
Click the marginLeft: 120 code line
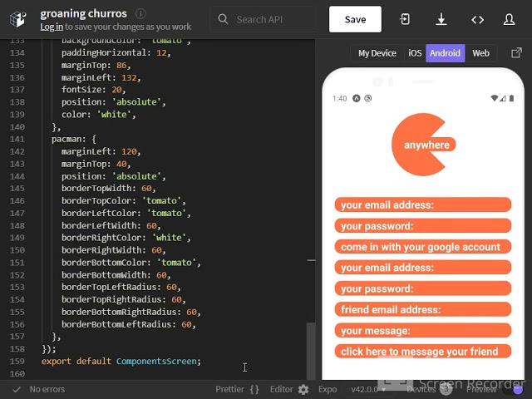pos(101,151)
